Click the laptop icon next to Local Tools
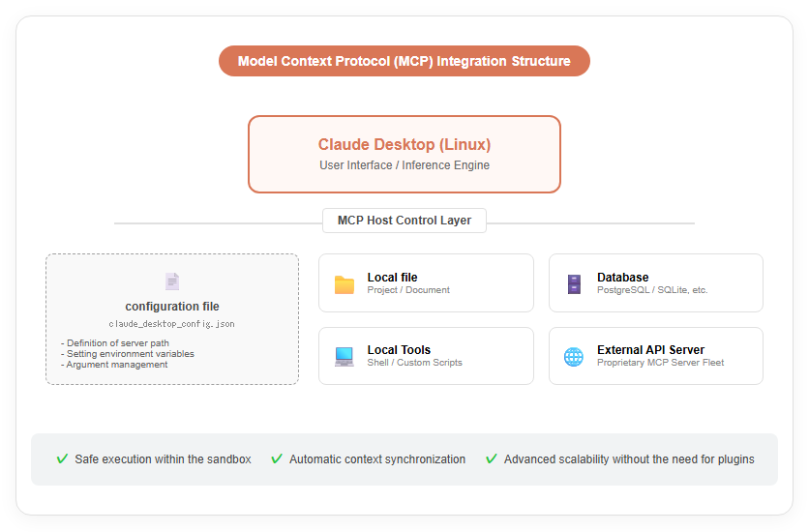The height and width of the screenshot is (532, 809). point(345,357)
